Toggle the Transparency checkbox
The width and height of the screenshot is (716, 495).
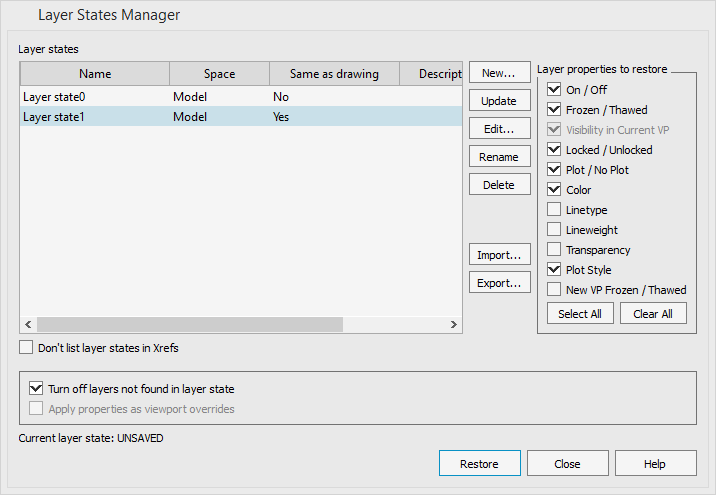[x=554, y=250]
